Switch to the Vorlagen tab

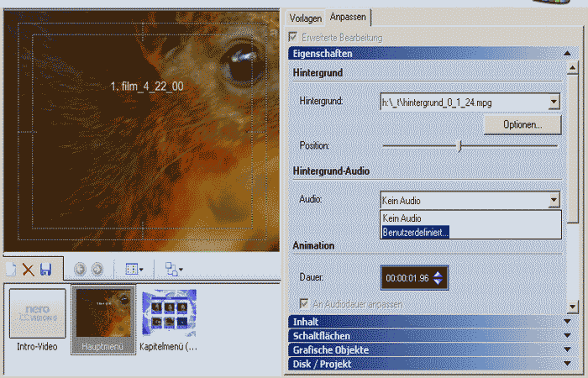305,18
